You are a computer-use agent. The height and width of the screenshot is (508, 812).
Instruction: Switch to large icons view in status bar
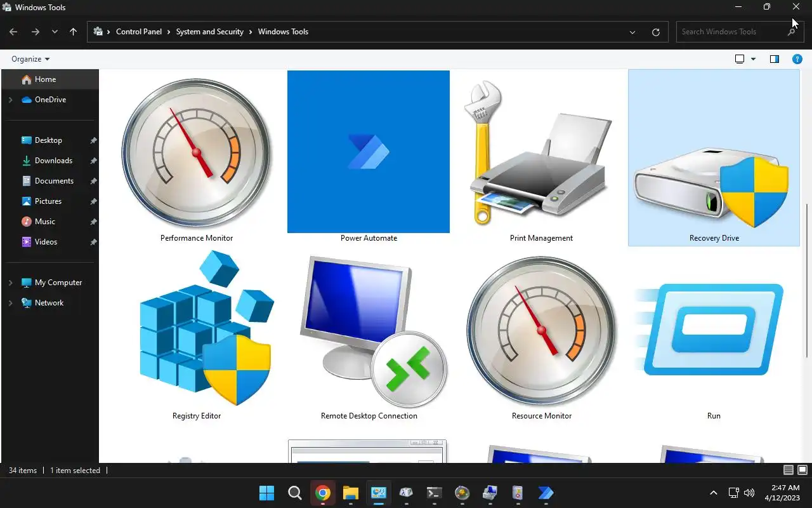point(802,471)
